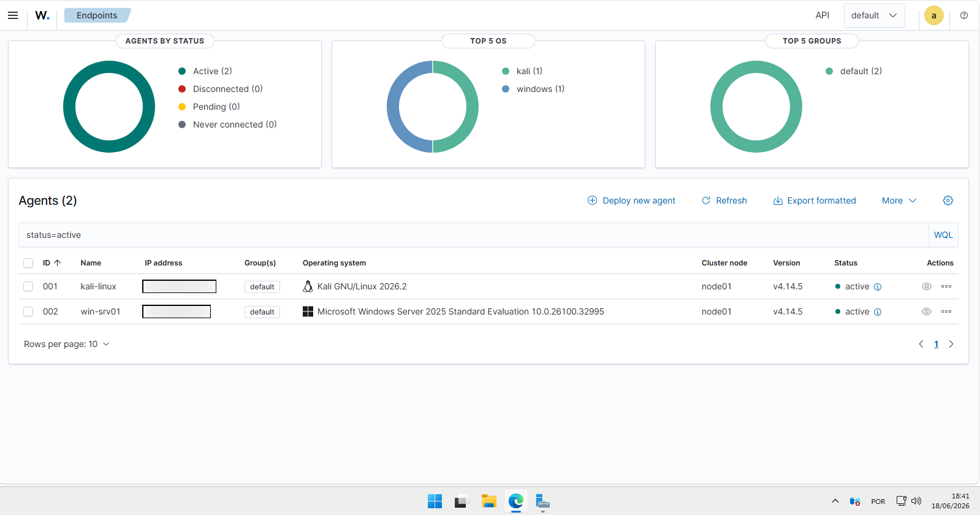Go to previous page arrow

coord(921,344)
